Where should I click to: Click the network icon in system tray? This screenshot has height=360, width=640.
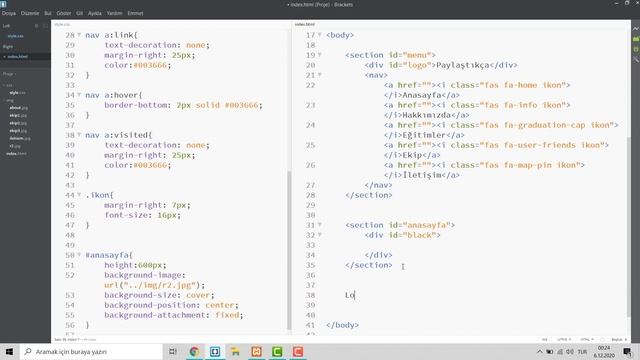(x=560, y=351)
